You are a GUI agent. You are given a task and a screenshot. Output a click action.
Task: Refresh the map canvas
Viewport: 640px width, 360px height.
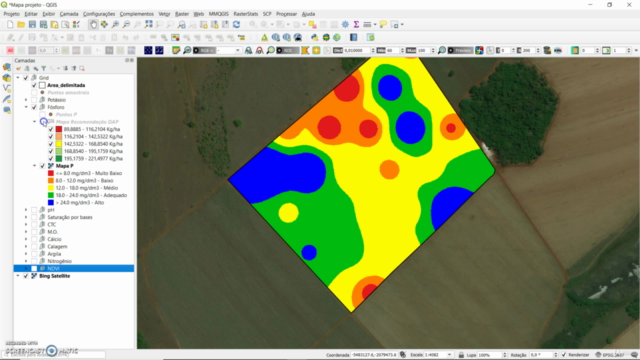point(236,25)
